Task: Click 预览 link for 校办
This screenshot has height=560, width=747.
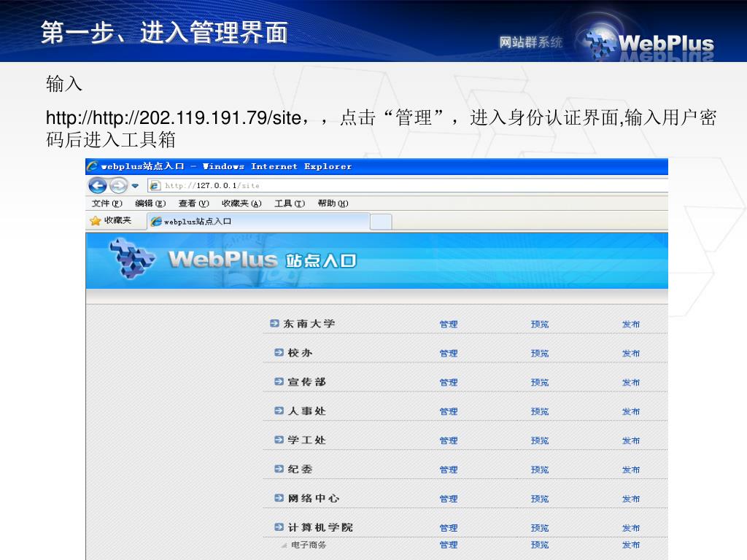Action: pos(540,354)
